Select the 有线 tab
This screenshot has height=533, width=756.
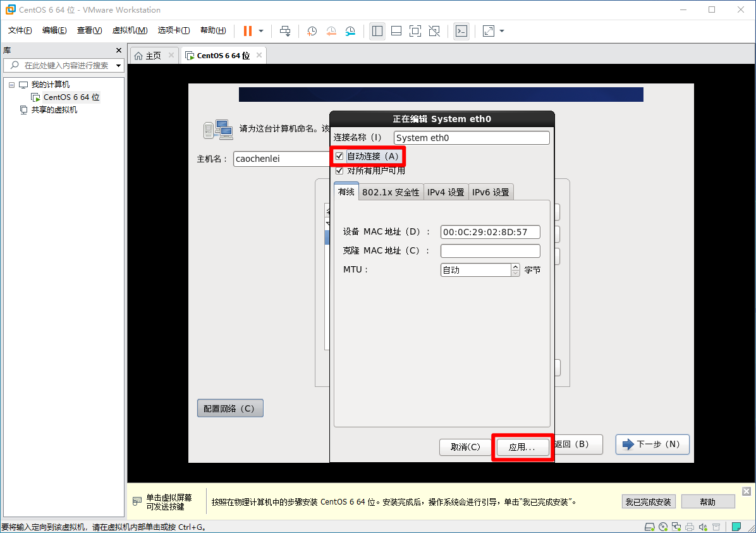point(346,192)
